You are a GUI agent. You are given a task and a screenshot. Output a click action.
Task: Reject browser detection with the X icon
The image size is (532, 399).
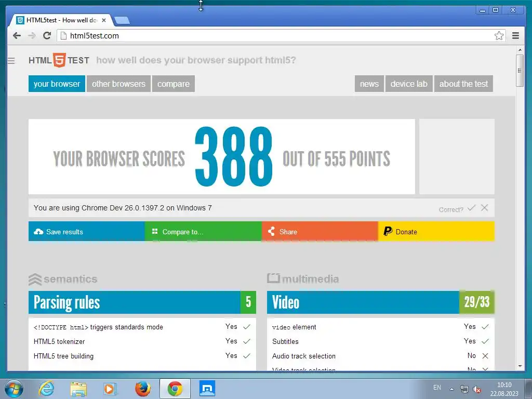click(485, 208)
